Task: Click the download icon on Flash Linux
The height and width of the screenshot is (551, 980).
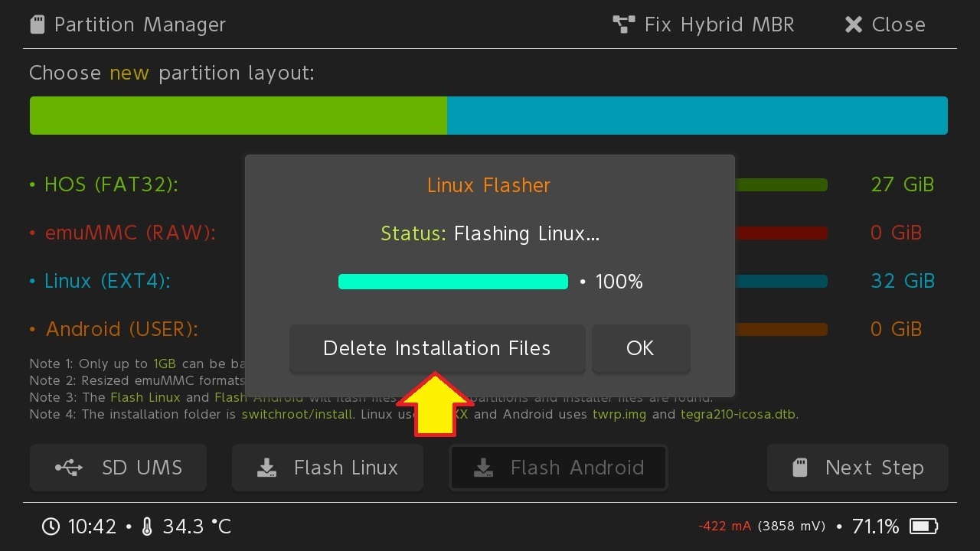Action: [266, 468]
